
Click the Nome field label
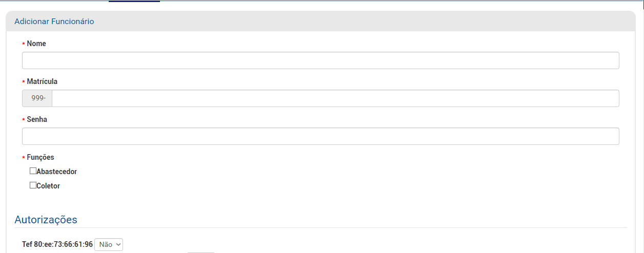click(x=36, y=44)
